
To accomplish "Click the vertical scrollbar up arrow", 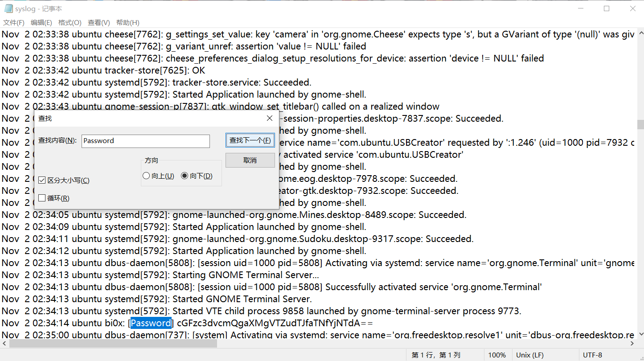I will point(640,33).
